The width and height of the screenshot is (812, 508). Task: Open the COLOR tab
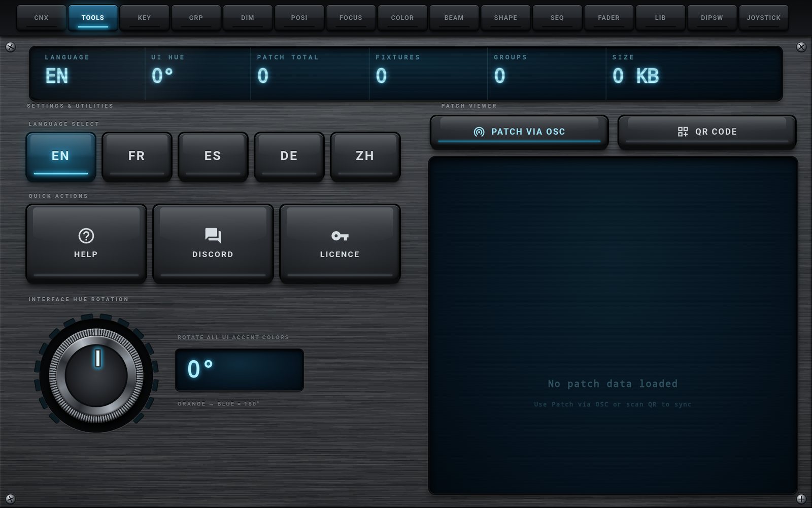click(x=402, y=18)
